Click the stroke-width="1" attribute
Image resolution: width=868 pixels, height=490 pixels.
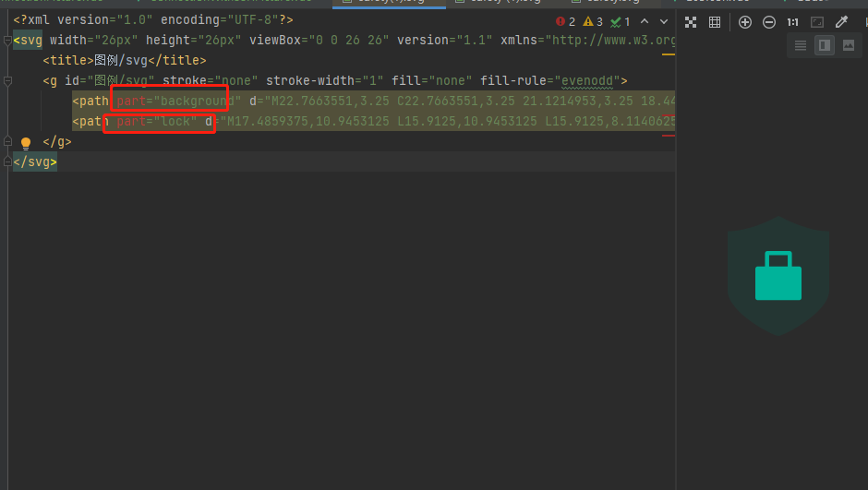coord(325,81)
